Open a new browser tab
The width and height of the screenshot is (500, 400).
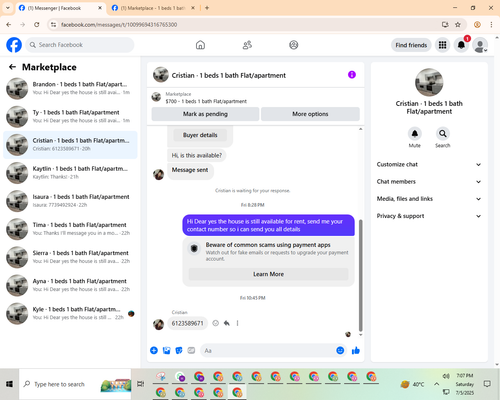click(207, 8)
